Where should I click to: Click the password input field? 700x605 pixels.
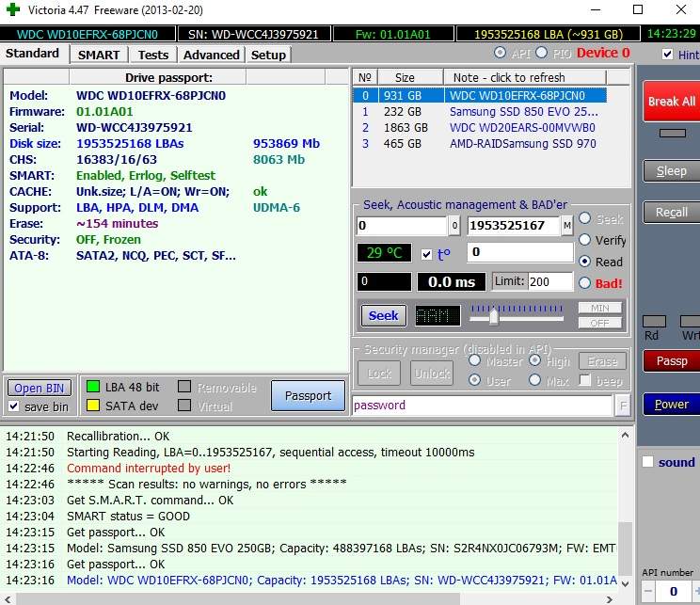(482, 406)
